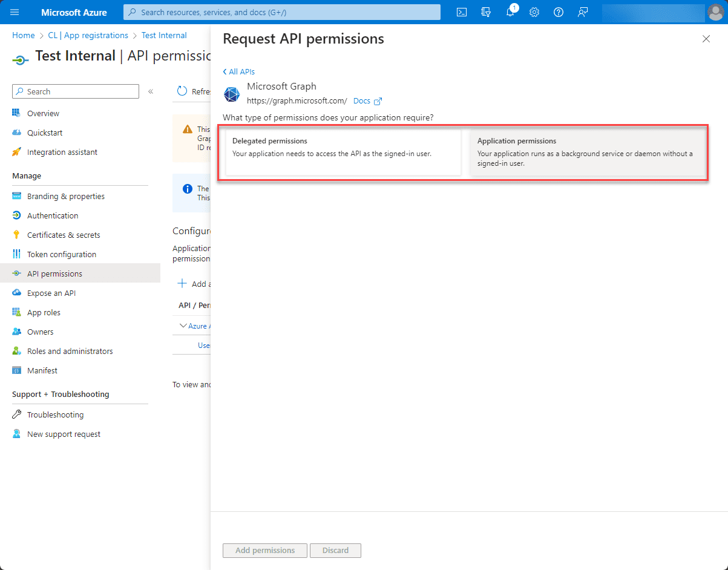Open the Azure portal hamburger menu

tap(15, 12)
